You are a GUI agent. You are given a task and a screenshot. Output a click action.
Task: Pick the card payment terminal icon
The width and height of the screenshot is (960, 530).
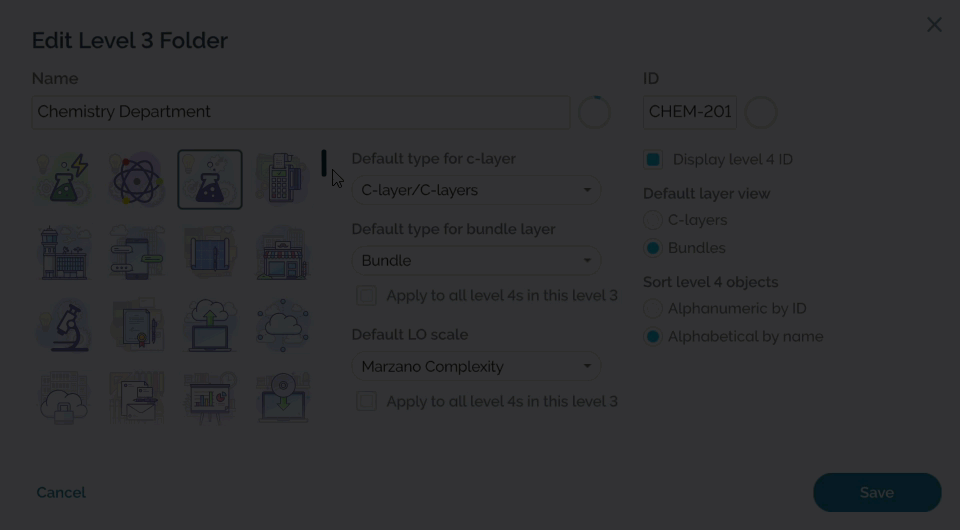click(283, 180)
